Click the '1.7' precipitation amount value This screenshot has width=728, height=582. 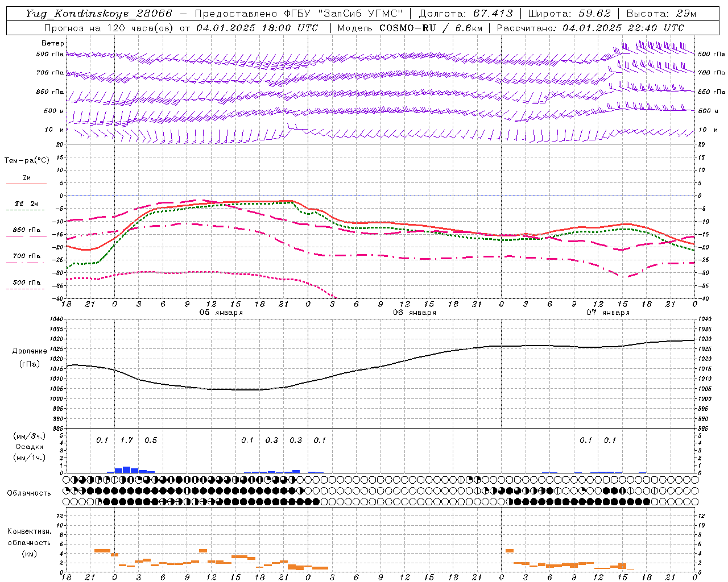(126, 440)
